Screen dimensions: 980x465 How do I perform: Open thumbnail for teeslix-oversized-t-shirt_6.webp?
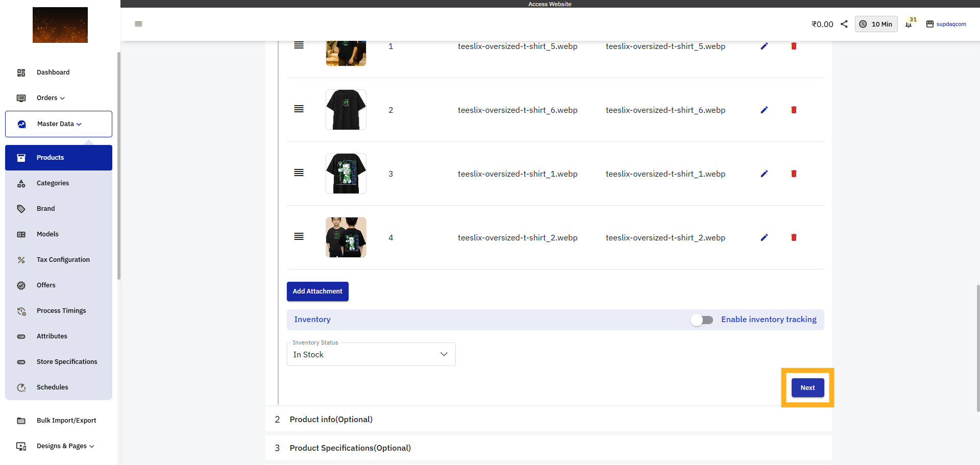(346, 110)
